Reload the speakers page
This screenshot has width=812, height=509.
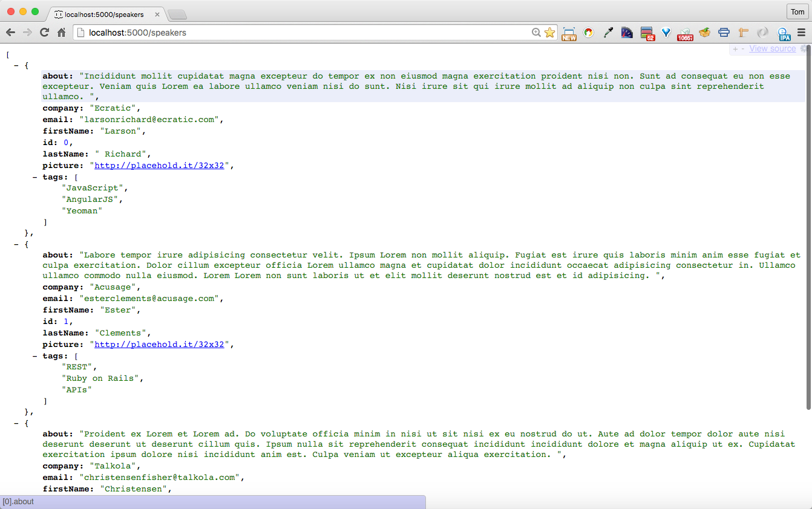[44, 33]
